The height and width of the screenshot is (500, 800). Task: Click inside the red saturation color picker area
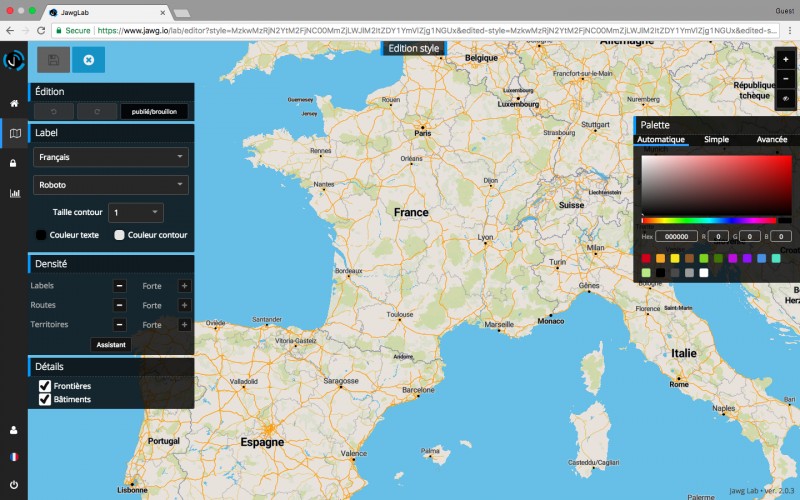[716, 186]
